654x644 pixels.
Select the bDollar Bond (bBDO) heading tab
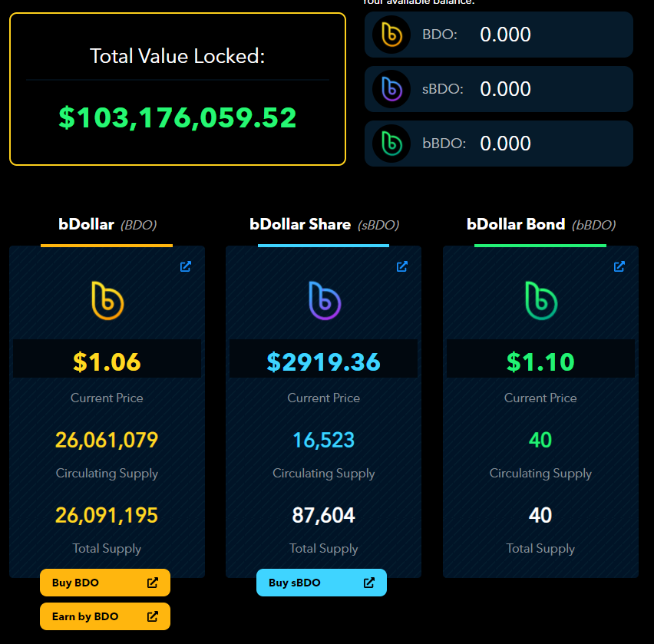click(541, 225)
